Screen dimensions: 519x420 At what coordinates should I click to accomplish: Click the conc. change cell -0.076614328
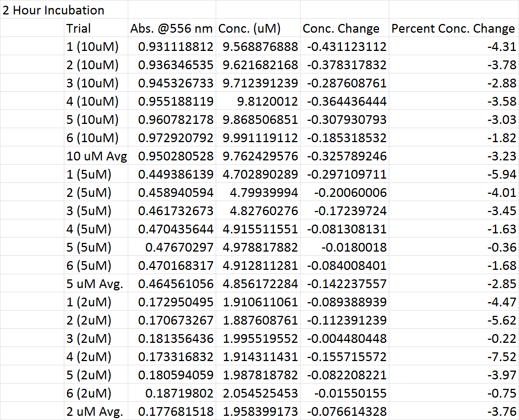point(347,412)
